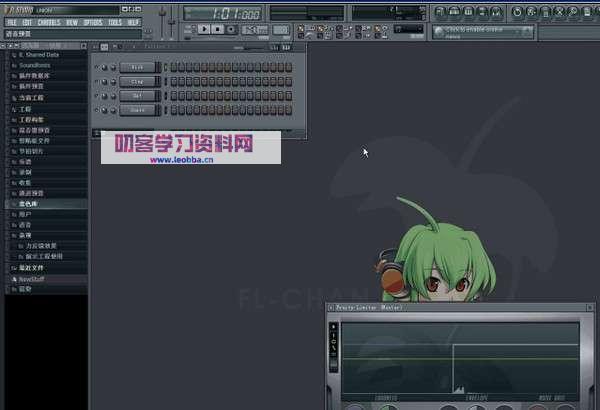Expand the IL Shared Data folder
This screenshot has height=410, width=600.
[46, 55]
